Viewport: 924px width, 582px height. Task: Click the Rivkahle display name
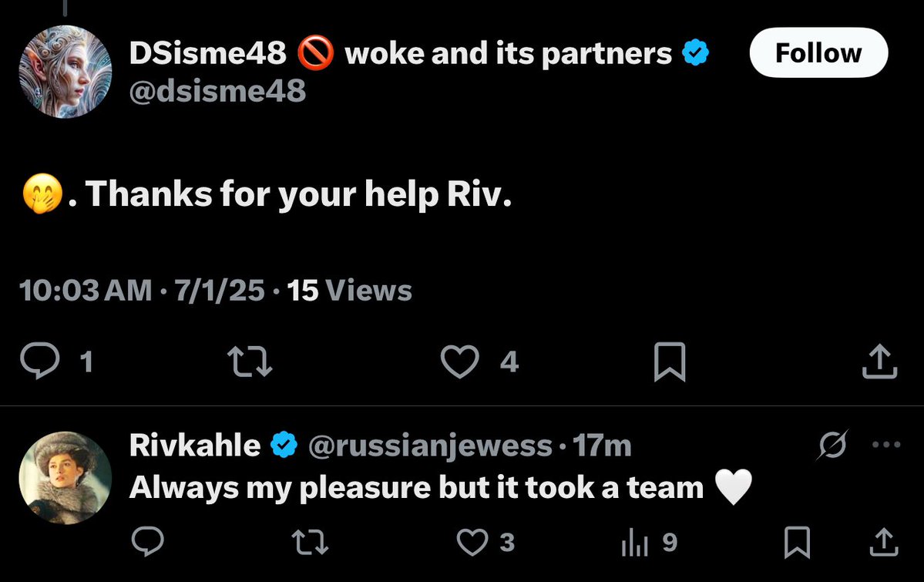click(x=194, y=446)
